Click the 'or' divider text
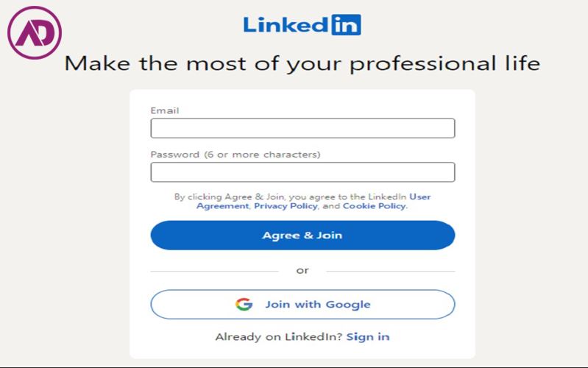Image resolution: width=588 pixels, height=368 pixels. 302,270
